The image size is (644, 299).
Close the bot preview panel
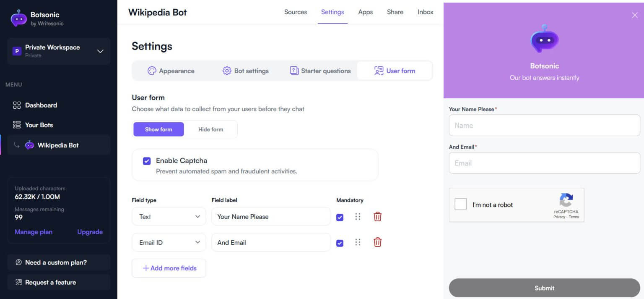pos(634,15)
